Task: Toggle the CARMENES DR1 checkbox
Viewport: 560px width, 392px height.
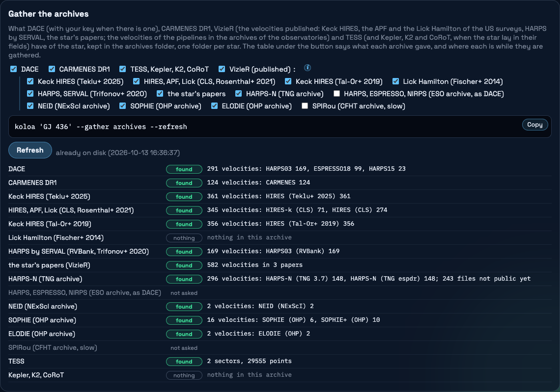Action: click(52, 69)
